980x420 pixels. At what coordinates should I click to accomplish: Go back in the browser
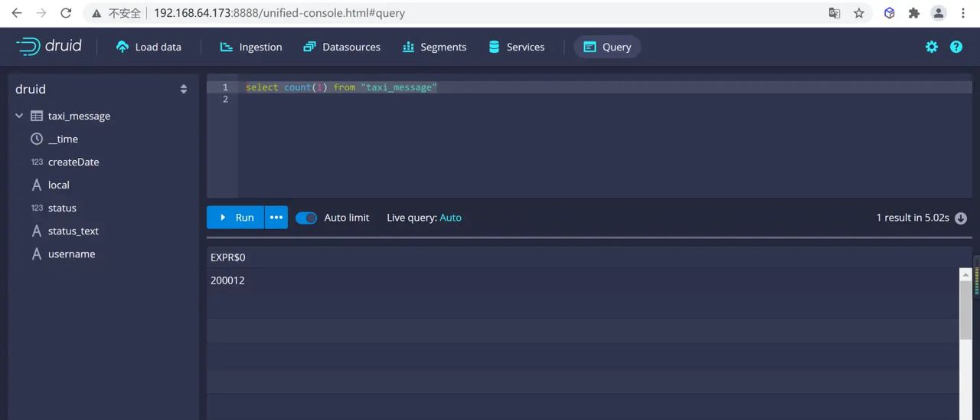[x=17, y=13]
